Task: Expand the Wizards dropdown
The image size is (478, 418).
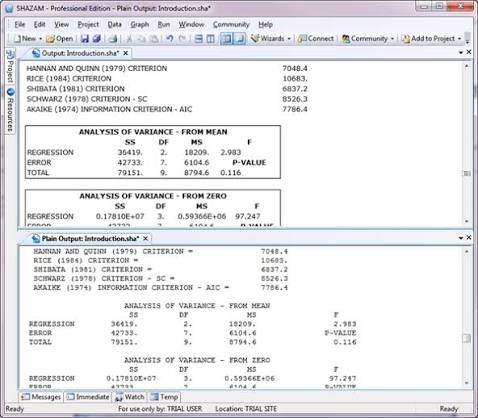Action: 289,39
